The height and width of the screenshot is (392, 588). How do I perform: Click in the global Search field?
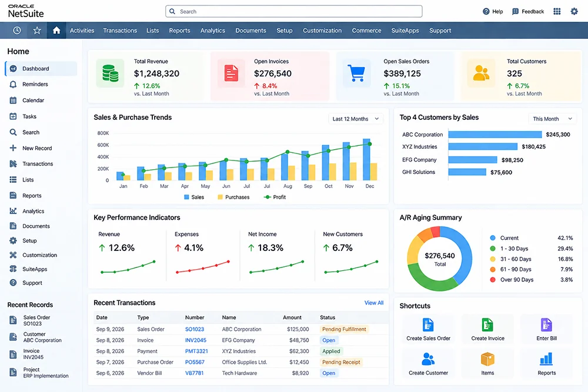click(294, 11)
